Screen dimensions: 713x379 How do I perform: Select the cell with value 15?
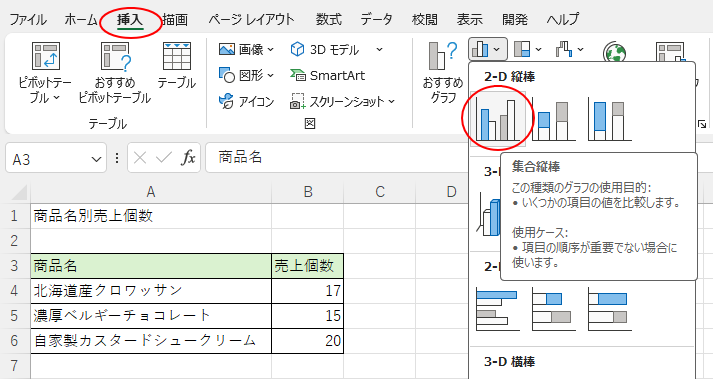[x=308, y=316]
